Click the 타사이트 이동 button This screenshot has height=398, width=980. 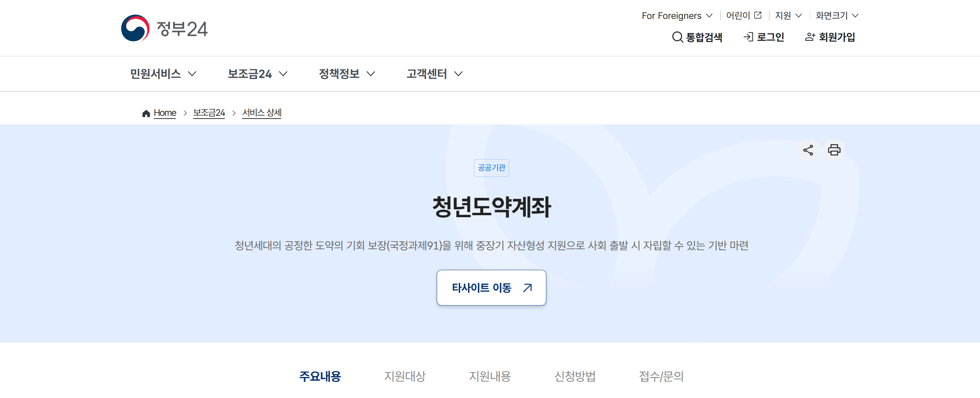coord(491,288)
